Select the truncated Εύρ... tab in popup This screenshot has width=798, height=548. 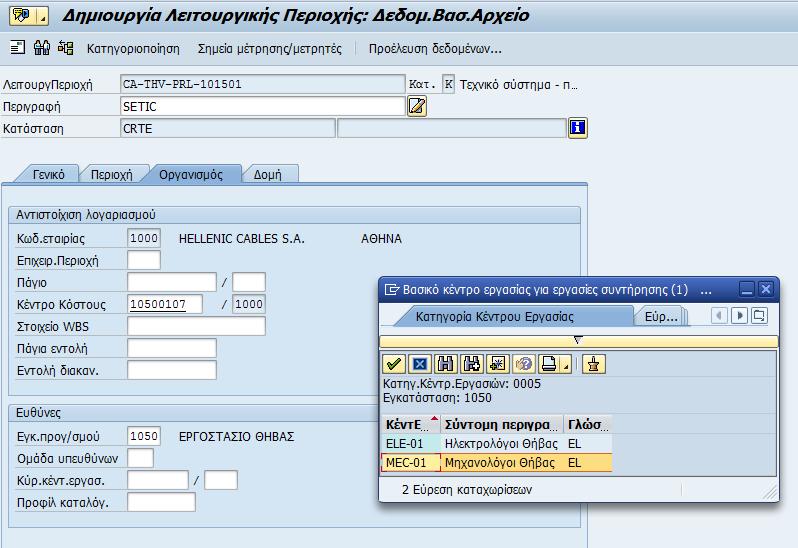(x=661, y=316)
